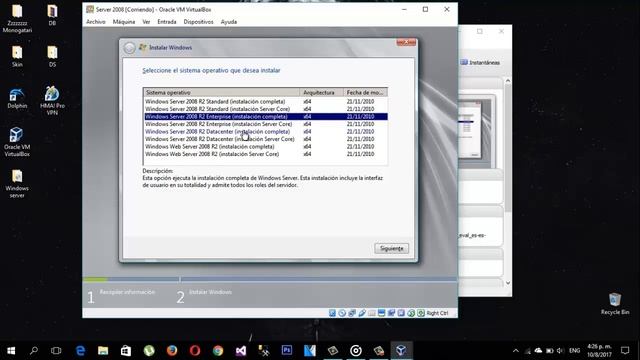This screenshot has width=640, height=360.
Task: Select Server 2008 R2 Datacenter instalación completa
Action: click(x=266, y=132)
